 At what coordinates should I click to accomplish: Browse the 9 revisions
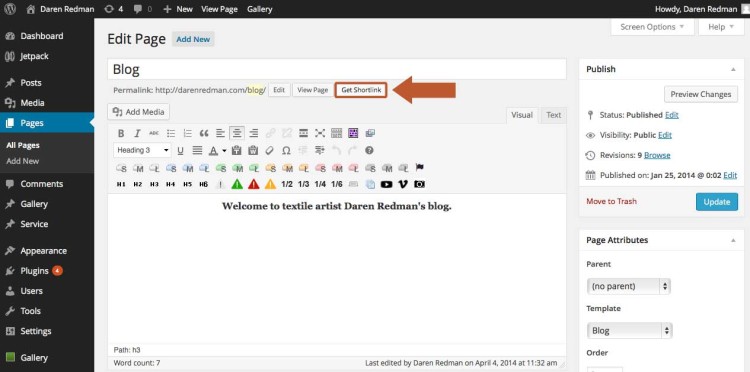point(657,155)
